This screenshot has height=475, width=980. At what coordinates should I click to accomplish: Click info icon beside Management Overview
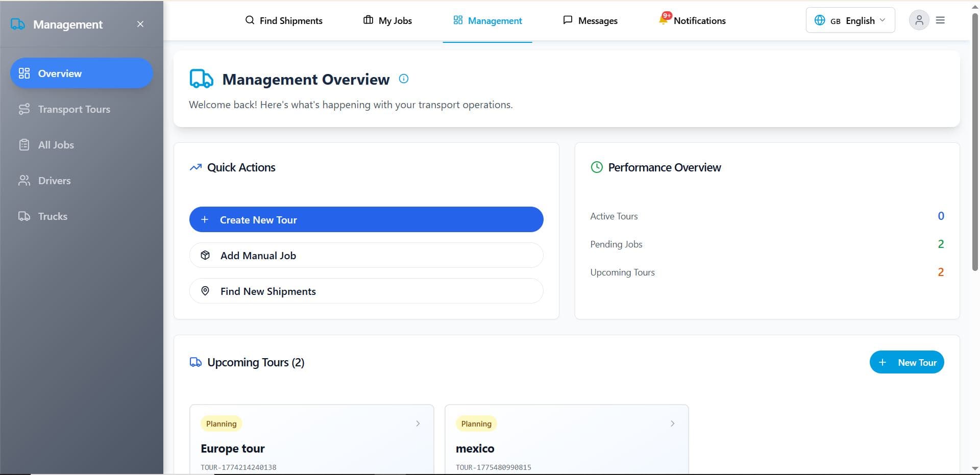coord(404,79)
